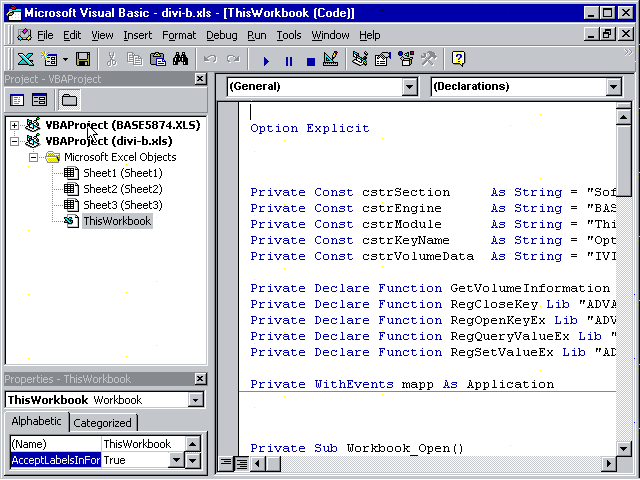Open the Properties Window toolbar icon
The height and width of the screenshot is (480, 640).
pos(383,59)
